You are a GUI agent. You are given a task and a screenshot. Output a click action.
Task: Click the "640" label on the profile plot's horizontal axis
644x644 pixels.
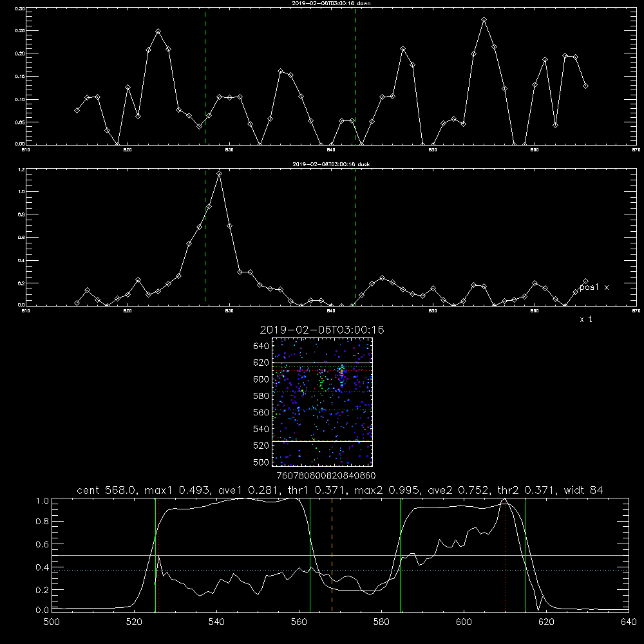tap(629, 621)
